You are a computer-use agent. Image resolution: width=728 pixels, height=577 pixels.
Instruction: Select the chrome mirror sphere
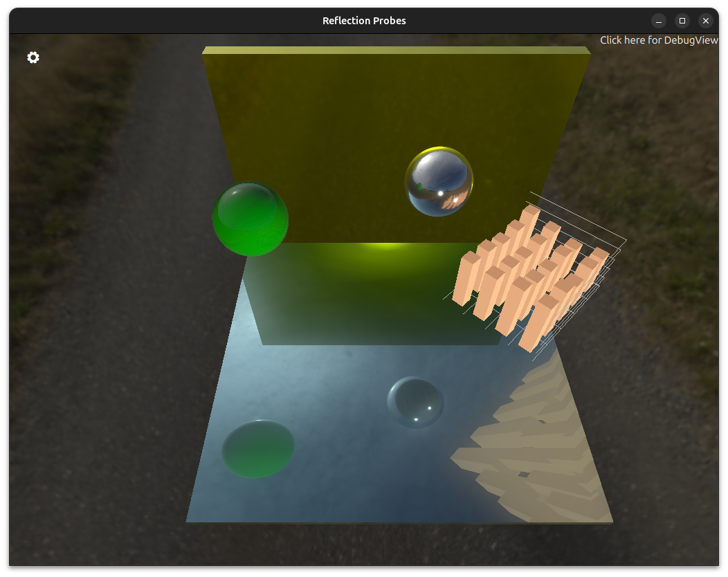tap(439, 182)
